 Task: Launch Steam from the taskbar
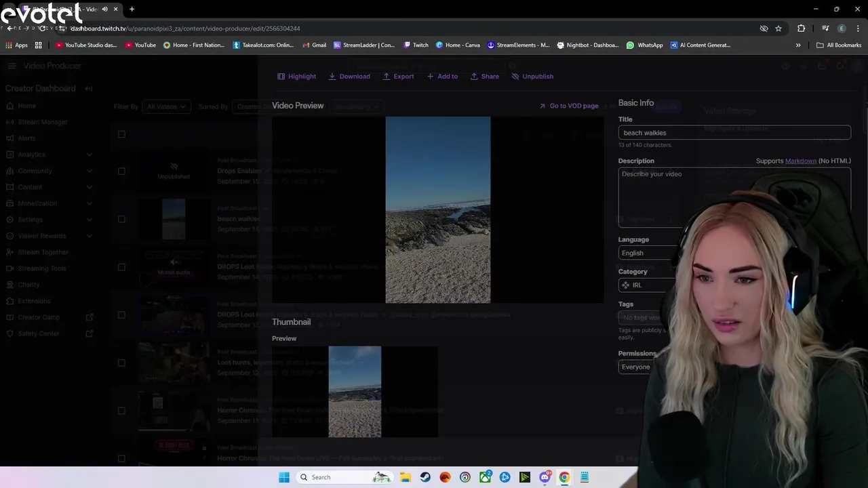[425, 477]
